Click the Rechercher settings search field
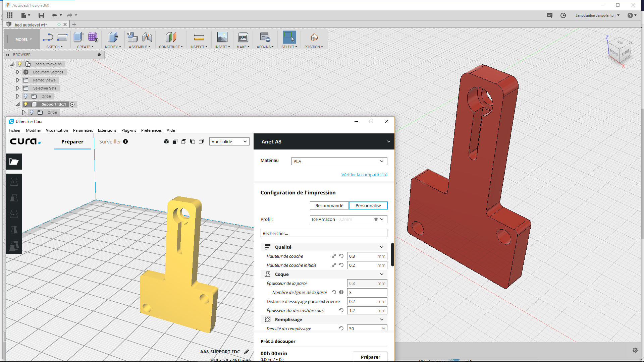 tap(324, 233)
